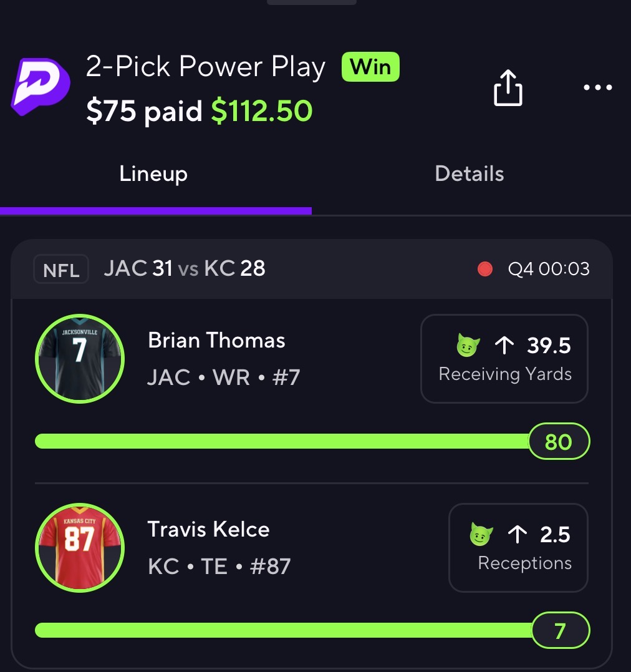Select the 2.5 Receptions projection box
Screen dimensions: 631x672
coord(518,548)
